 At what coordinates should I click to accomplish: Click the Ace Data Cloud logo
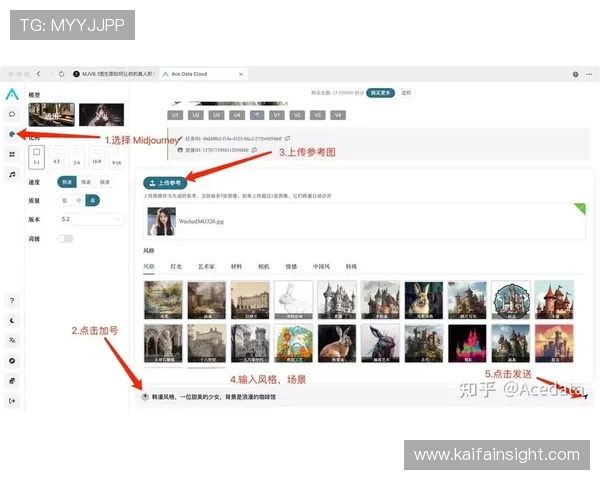12,94
